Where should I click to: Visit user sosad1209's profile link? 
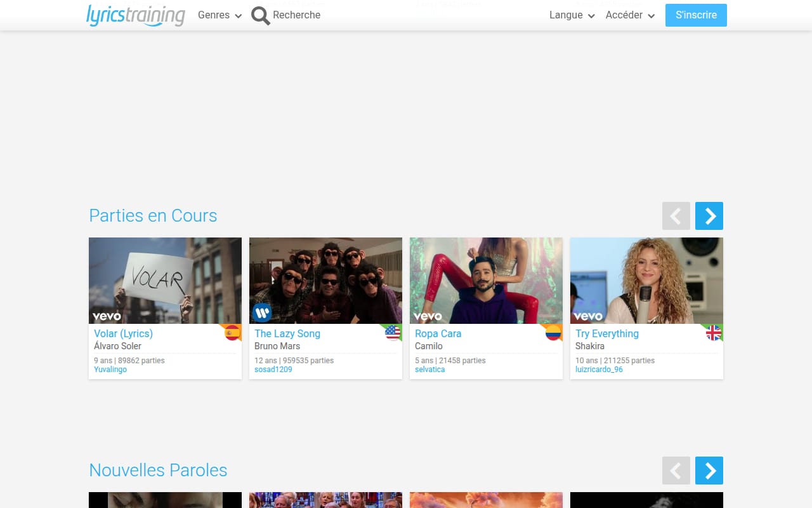click(x=273, y=370)
